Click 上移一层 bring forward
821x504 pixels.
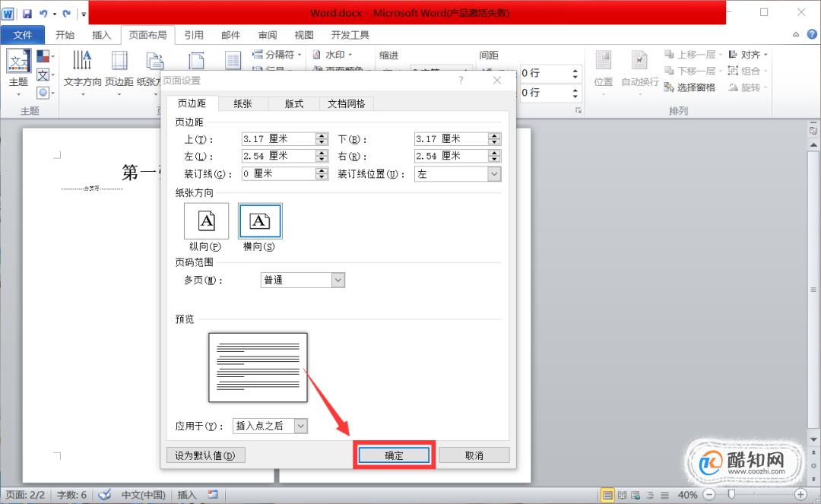pos(693,55)
